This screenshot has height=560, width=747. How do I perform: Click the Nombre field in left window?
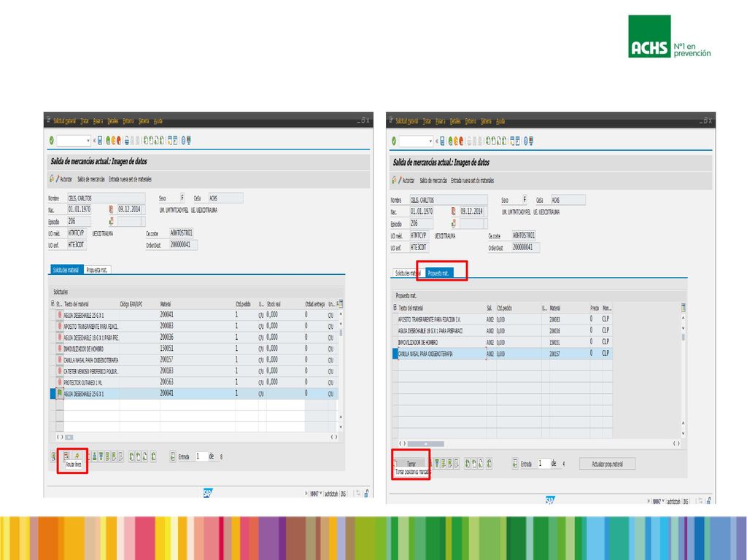[106, 198]
